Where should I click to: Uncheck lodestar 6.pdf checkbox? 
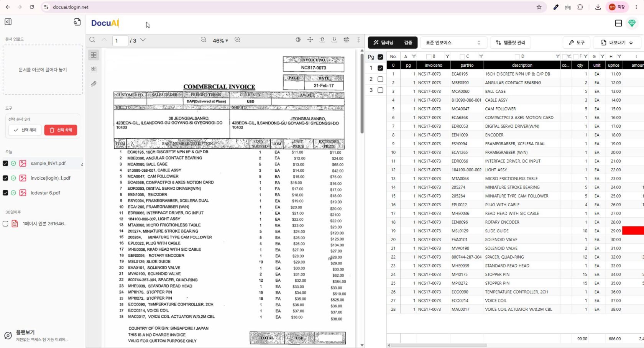[5, 193]
